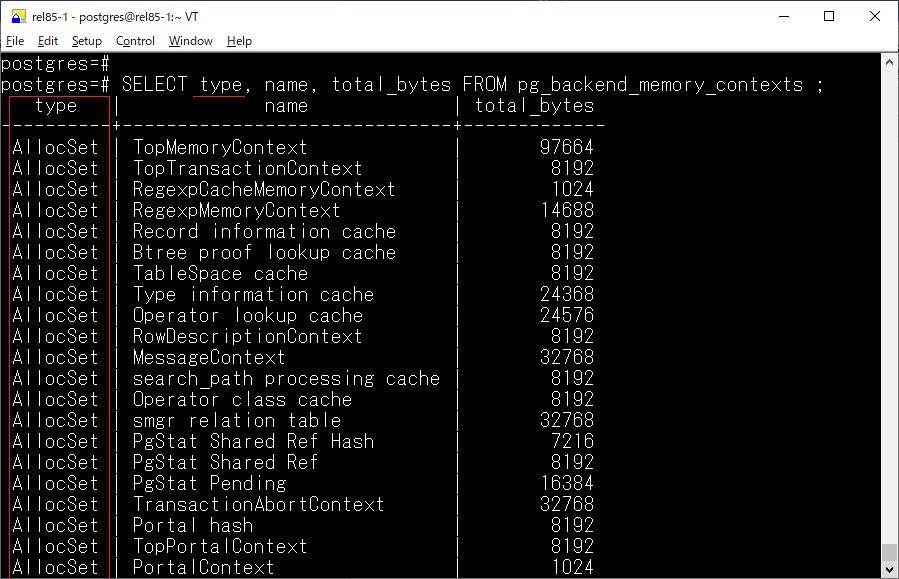Click the name column header
Screen dimensions: 899x579
286,106
